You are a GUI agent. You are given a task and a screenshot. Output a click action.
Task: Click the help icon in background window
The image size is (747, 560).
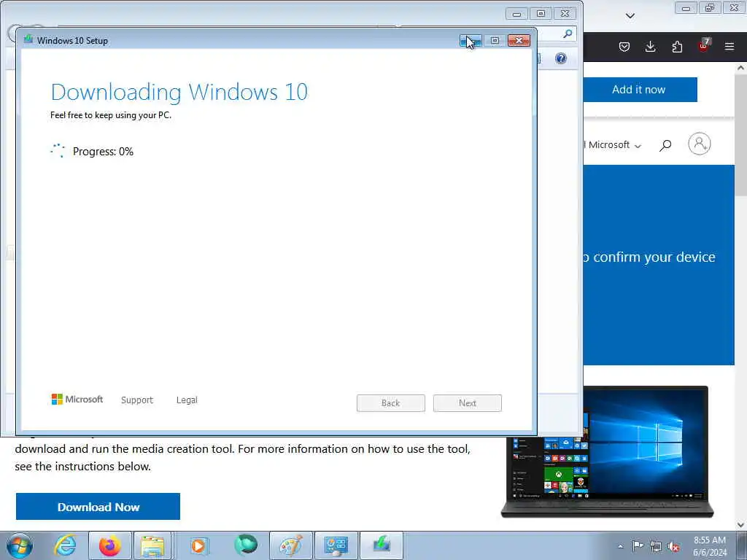tap(561, 58)
